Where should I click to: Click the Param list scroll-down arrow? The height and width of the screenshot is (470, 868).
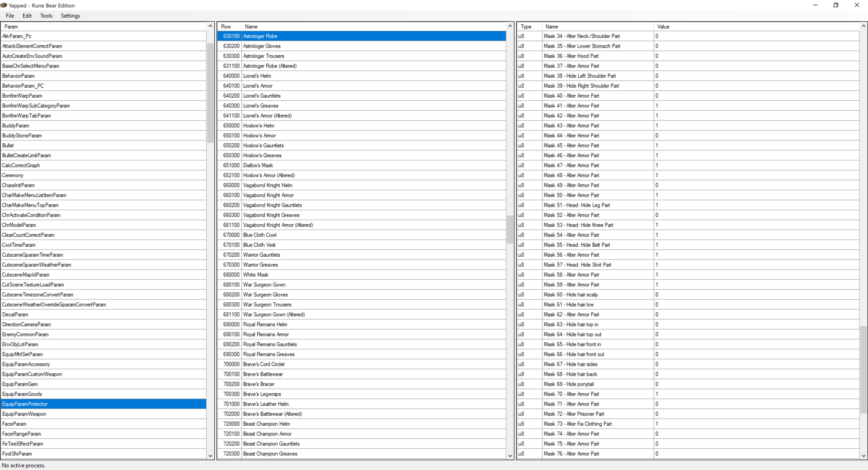click(210, 456)
